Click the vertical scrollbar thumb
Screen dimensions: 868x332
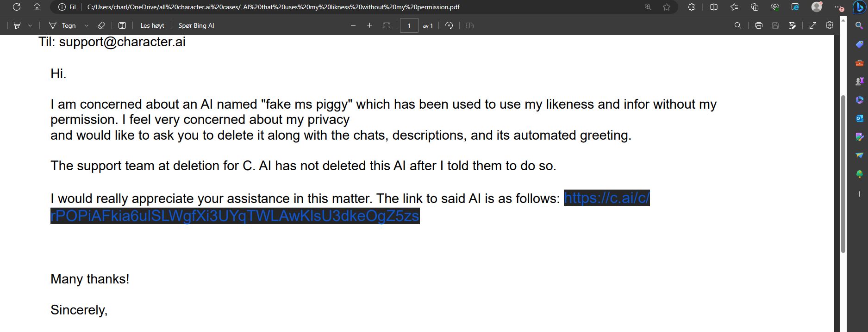[x=843, y=174]
